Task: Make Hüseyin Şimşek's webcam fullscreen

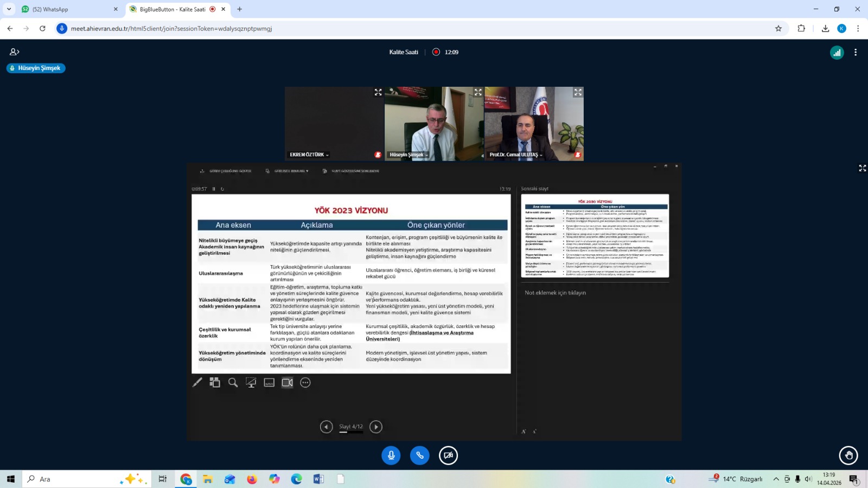Action: click(478, 93)
